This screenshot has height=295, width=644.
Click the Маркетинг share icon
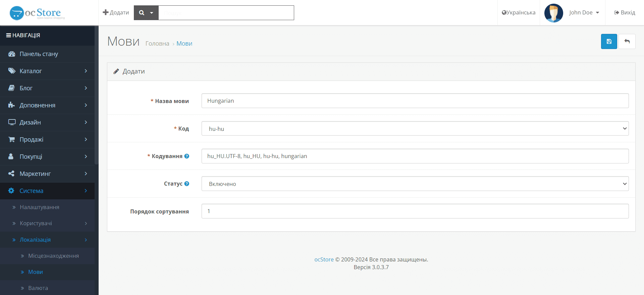(x=11, y=174)
